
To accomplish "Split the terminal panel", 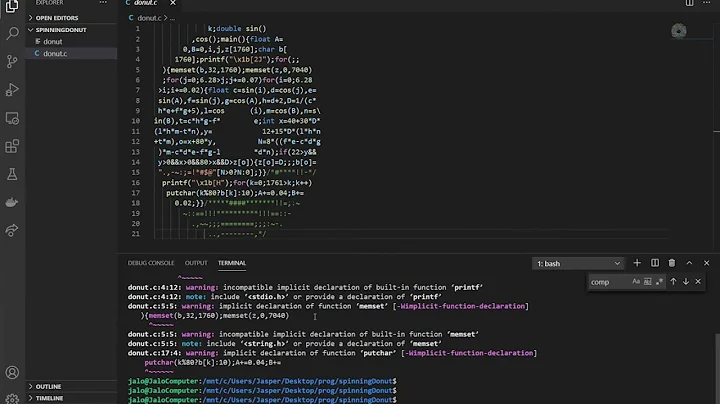I will click(x=655, y=263).
